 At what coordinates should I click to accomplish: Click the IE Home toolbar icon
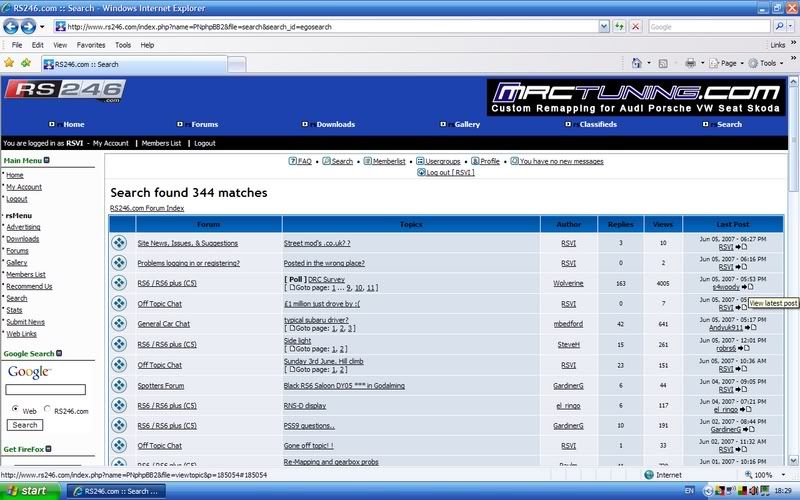click(x=636, y=63)
